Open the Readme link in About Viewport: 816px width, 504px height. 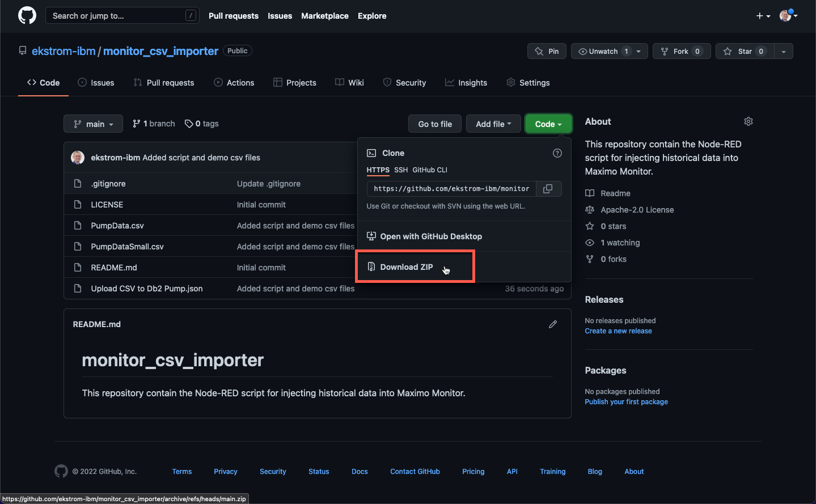tap(608, 193)
